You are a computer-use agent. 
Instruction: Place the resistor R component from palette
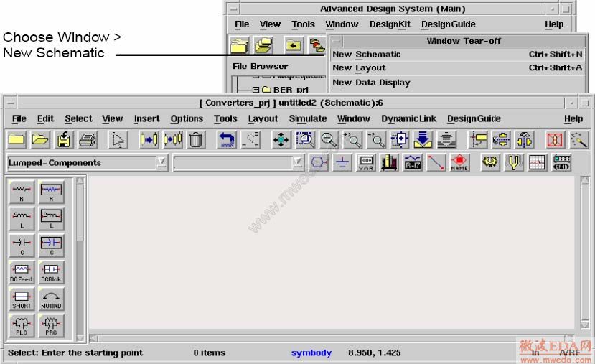[22, 192]
